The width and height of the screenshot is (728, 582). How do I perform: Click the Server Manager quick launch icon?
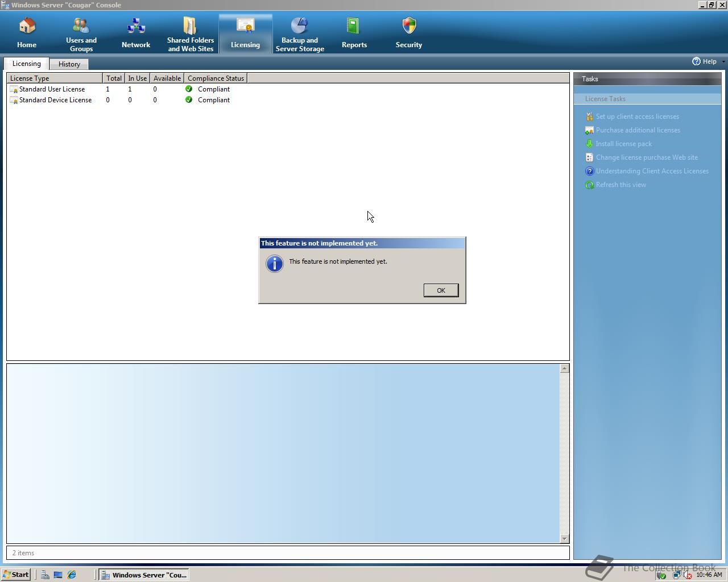coord(45,575)
